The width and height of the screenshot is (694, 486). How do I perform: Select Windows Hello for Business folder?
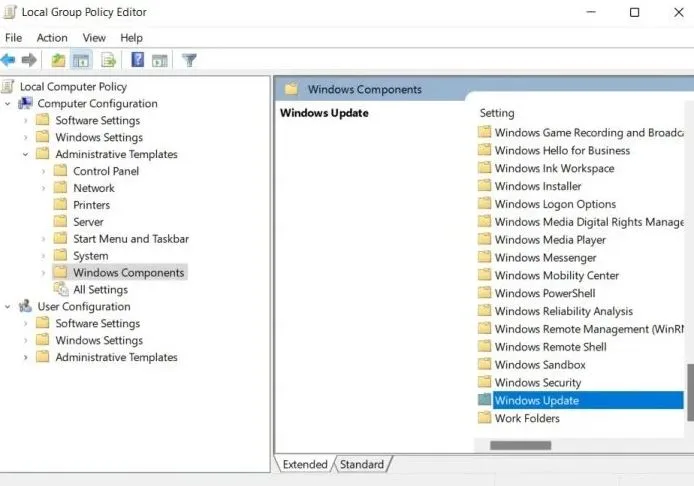562,150
